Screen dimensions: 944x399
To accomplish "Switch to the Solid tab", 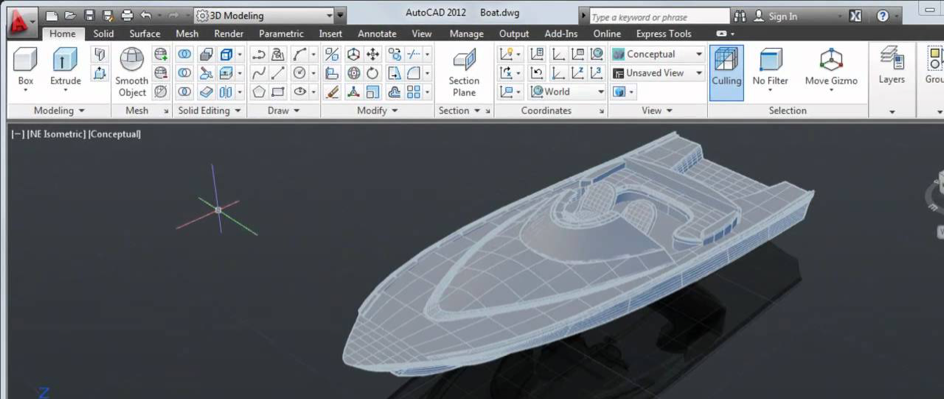I will 104,34.
